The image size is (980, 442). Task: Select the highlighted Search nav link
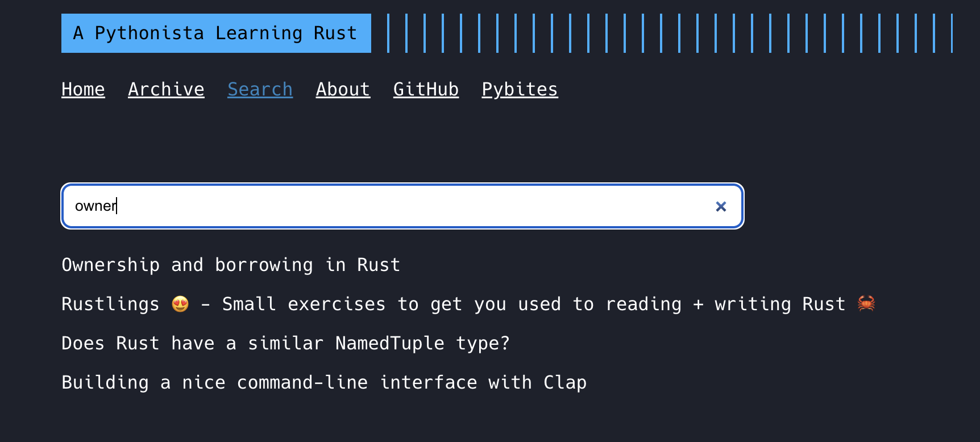pyautogui.click(x=260, y=89)
